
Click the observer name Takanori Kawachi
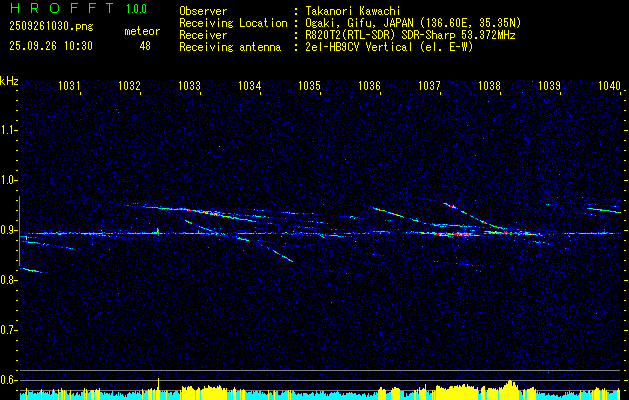click(x=353, y=11)
